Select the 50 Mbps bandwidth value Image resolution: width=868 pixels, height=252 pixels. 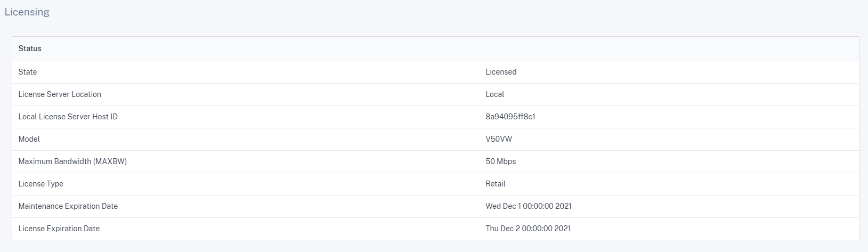coord(501,161)
